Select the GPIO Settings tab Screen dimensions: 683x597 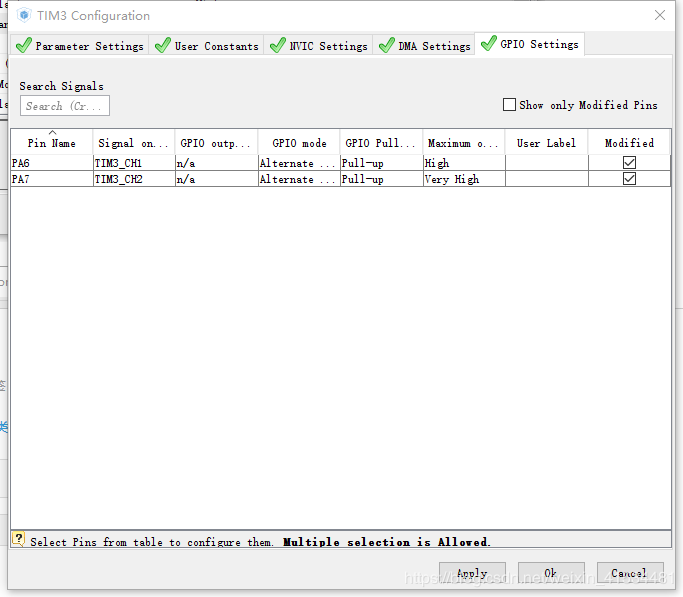pyautogui.click(x=530, y=44)
